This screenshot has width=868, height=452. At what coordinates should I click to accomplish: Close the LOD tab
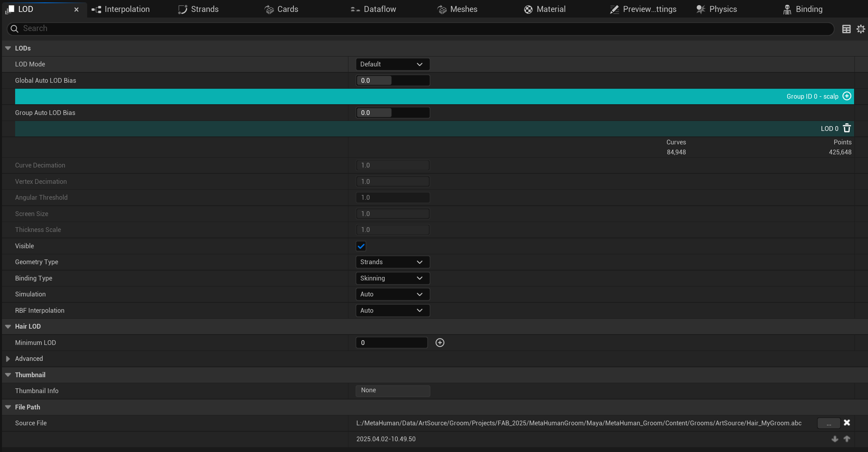point(76,10)
